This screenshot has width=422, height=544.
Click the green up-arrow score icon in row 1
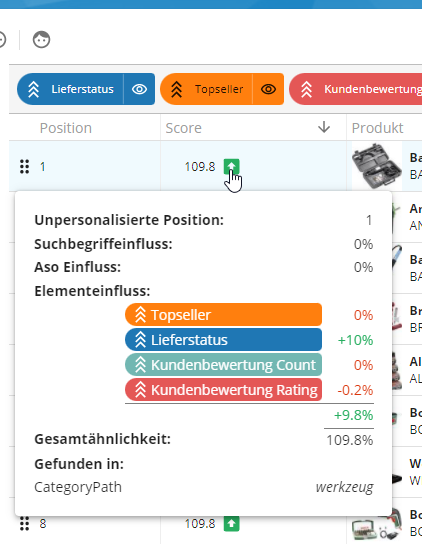click(231, 167)
